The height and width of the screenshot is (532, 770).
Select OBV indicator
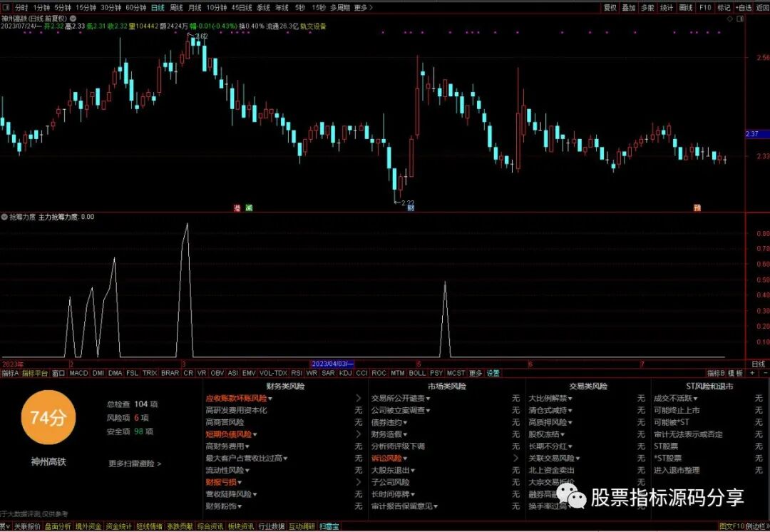point(217,374)
